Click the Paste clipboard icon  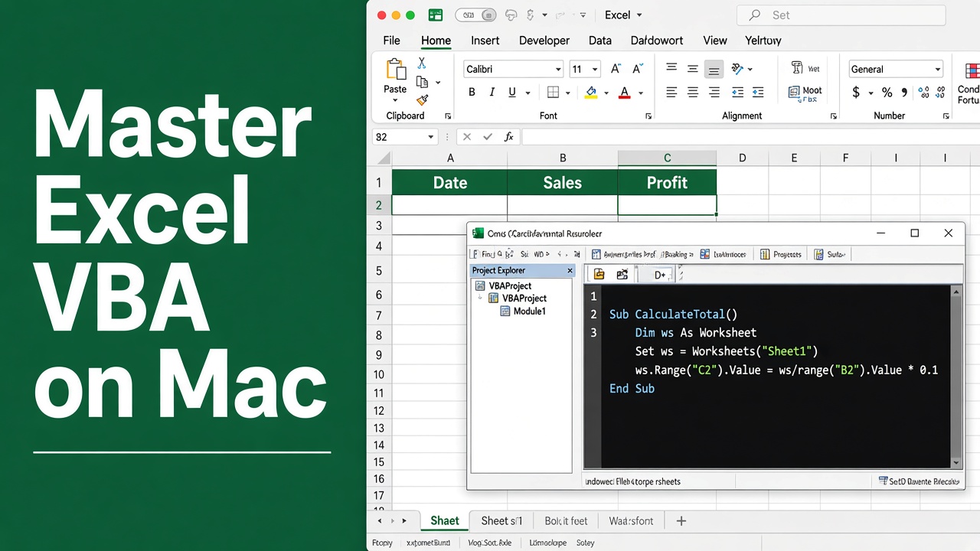point(395,68)
